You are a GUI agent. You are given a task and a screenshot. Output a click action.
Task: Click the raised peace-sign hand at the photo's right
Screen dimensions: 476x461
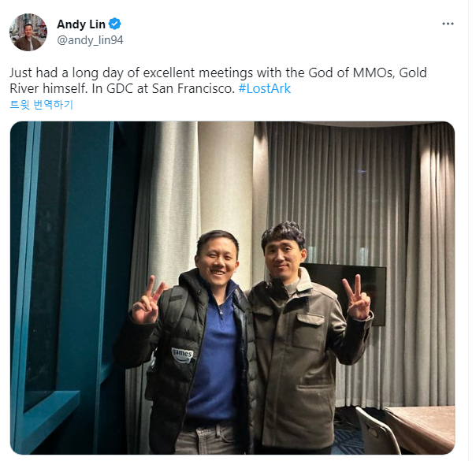356,299
